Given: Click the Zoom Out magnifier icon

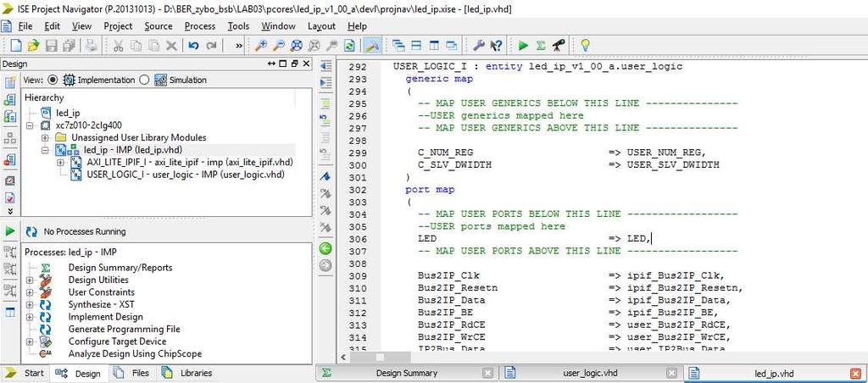Looking at the screenshot, I should tap(279, 46).
